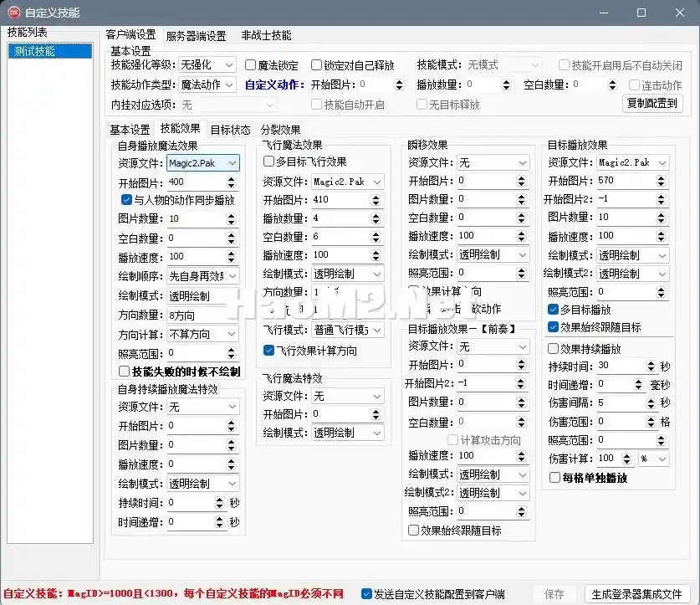This screenshot has width=700, height=605.
Task: Open 飞行魔法效果 绘制模式 dropdown
Action: point(348,274)
